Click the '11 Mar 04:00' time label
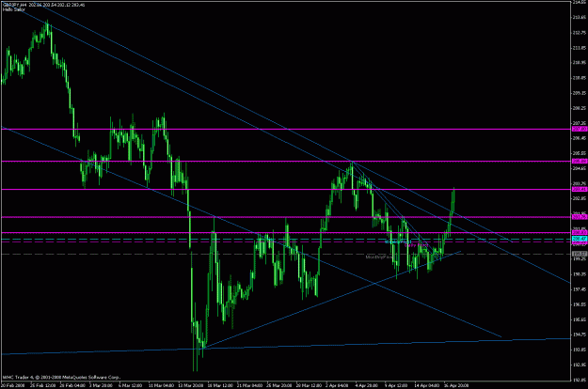Viewport: 588px width, 389px height. [x=161, y=385]
